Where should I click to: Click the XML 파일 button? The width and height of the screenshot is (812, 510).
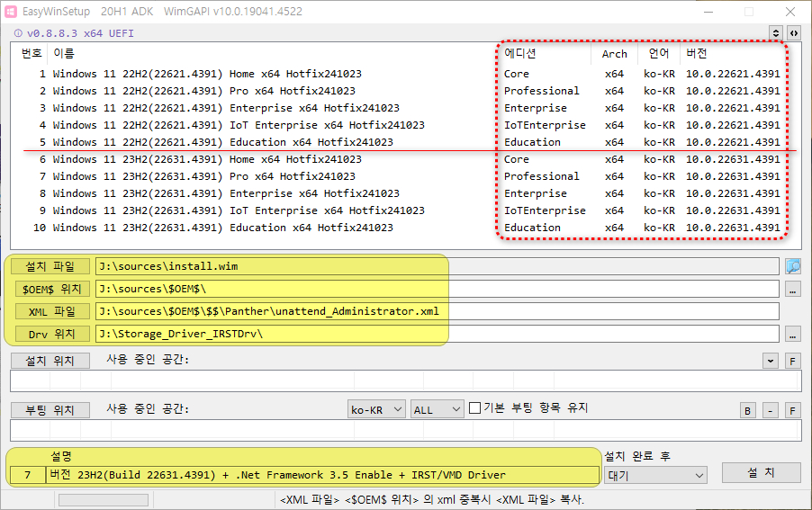(x=50, y=312)
